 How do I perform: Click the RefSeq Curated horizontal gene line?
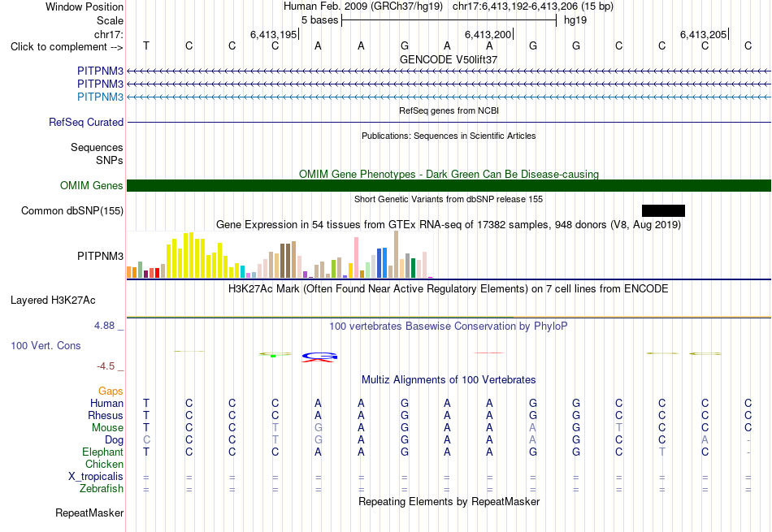pyautogui.click(x=449, y=122)
